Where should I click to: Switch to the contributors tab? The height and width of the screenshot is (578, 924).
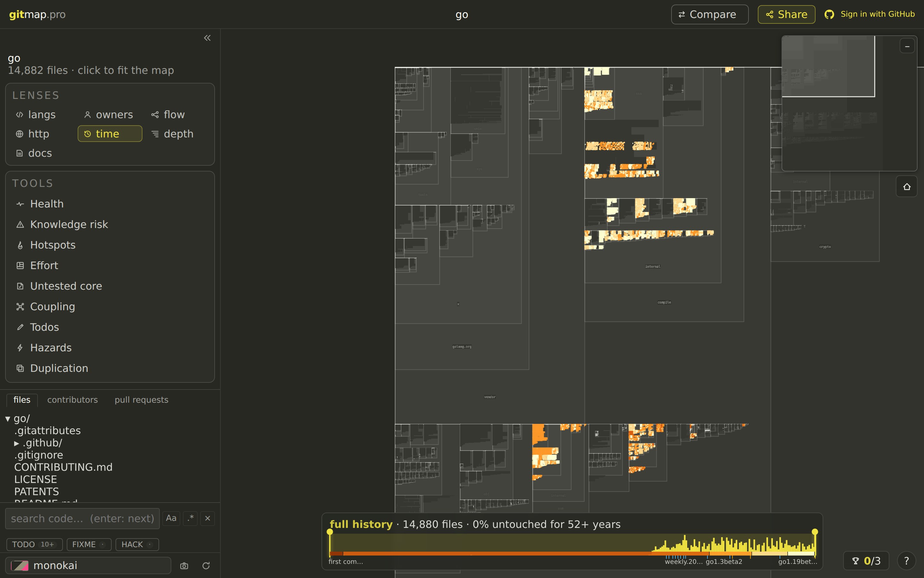pyautogui.click(x=73, y=400)
